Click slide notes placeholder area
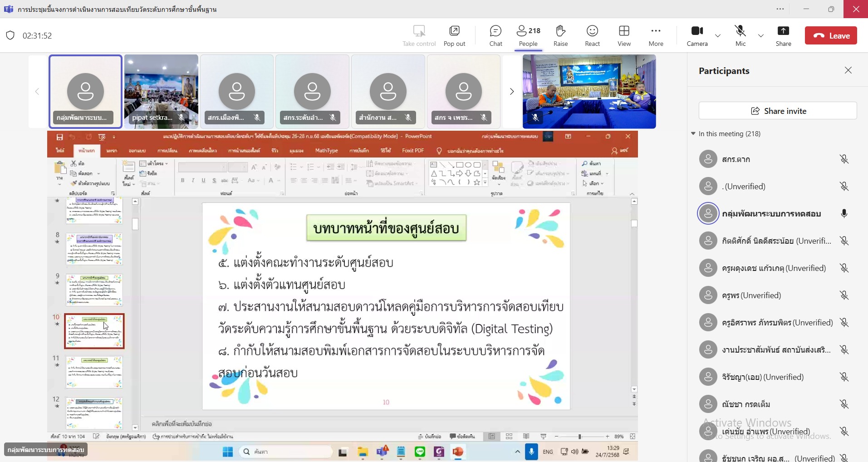The height and width of the screenshot is (462, 868). pos(181,423)
